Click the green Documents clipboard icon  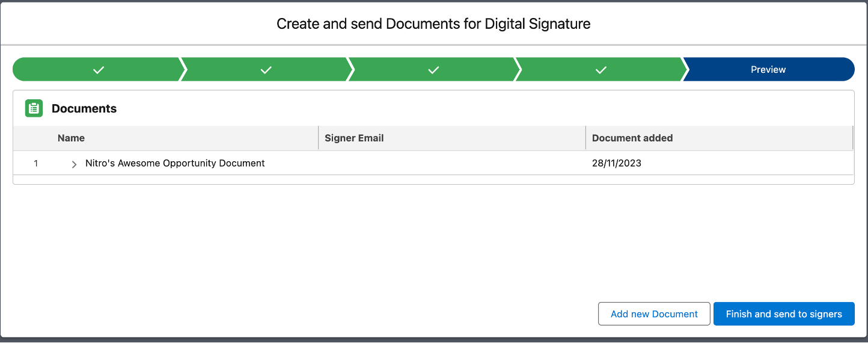pos(34,108)
